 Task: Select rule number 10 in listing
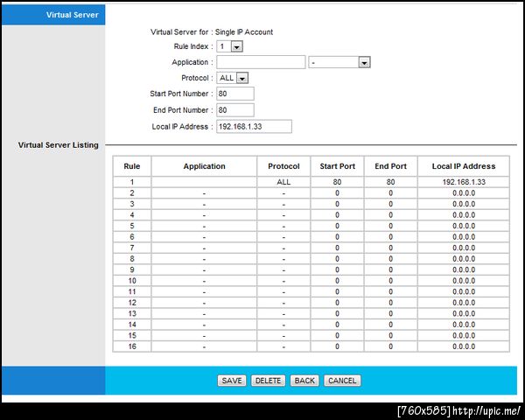click(x=132, y=281)
